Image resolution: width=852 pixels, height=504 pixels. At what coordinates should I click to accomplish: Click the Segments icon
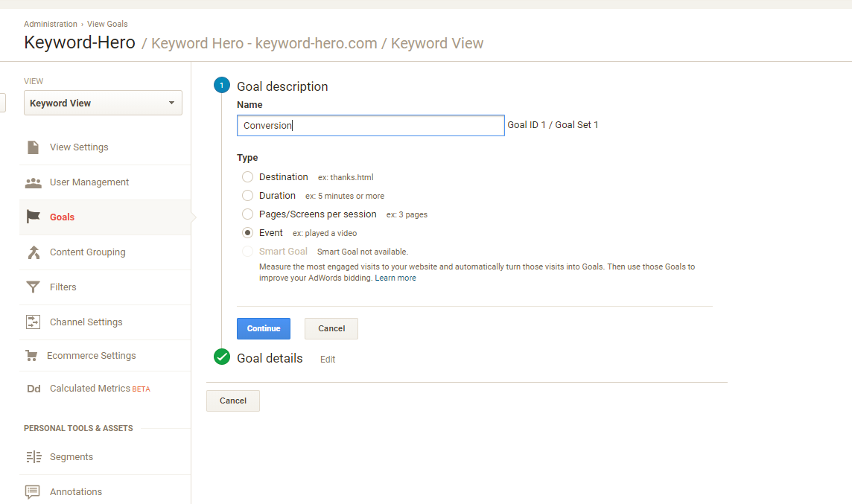pos(34,457)
